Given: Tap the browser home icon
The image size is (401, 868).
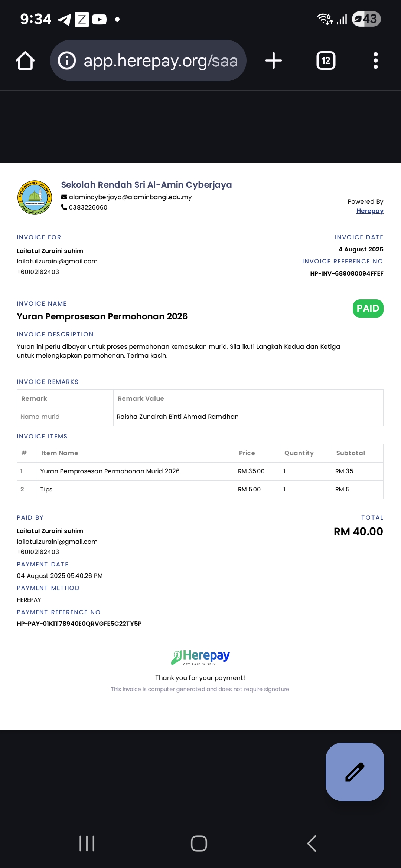Looking at the screenshot, I should pos(25,60).
